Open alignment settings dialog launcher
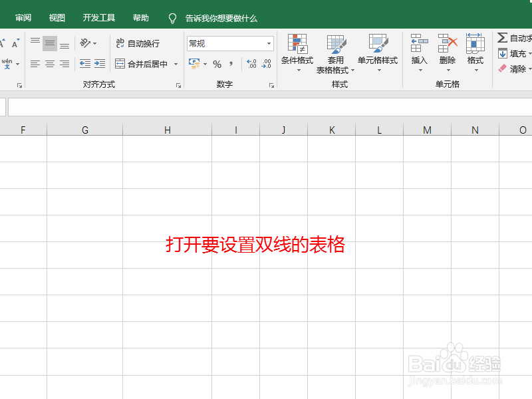Image resolution: width=532 pixels, height=399 pixels. pos(178,86)
